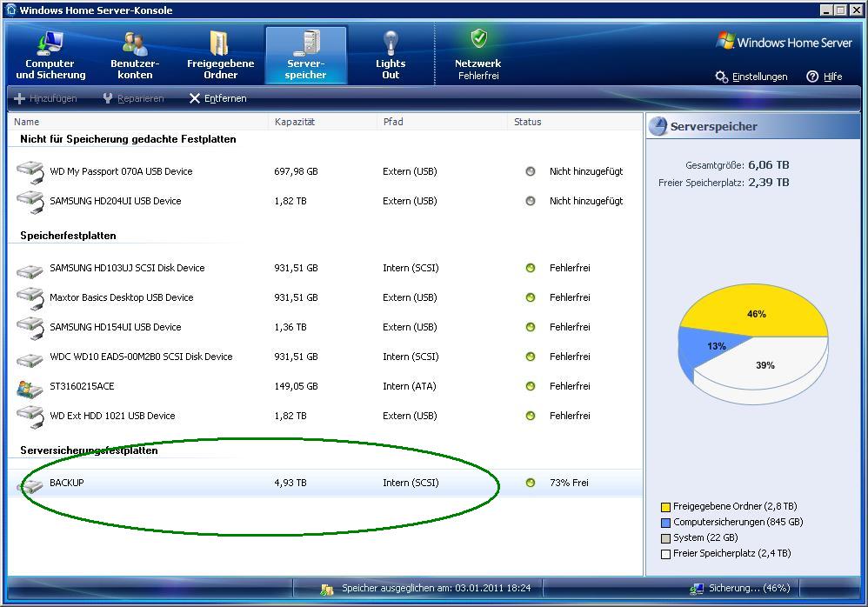The height and width of the screenshot is (607, 868).
Task: Select the BACKUP drive name
Action: tap(66, 483)
